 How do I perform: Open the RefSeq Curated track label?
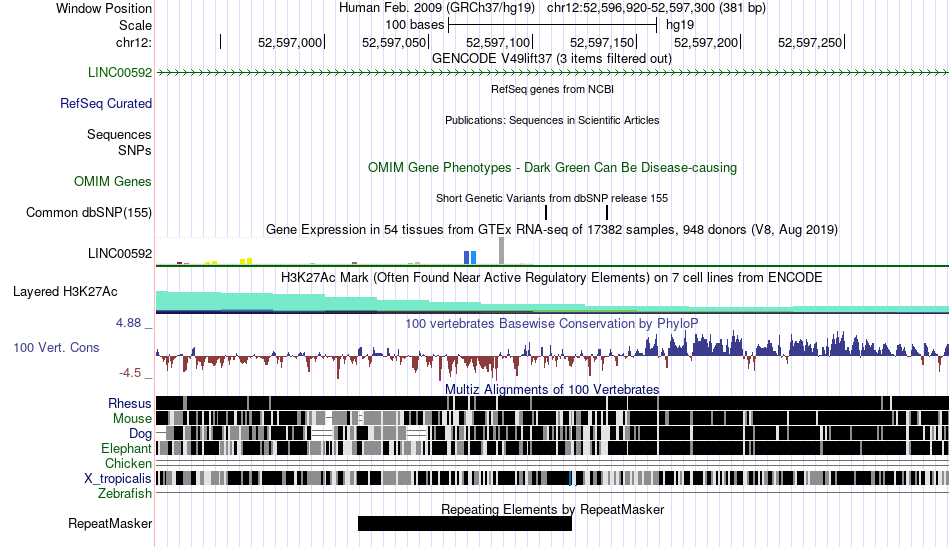pos(106,104)
